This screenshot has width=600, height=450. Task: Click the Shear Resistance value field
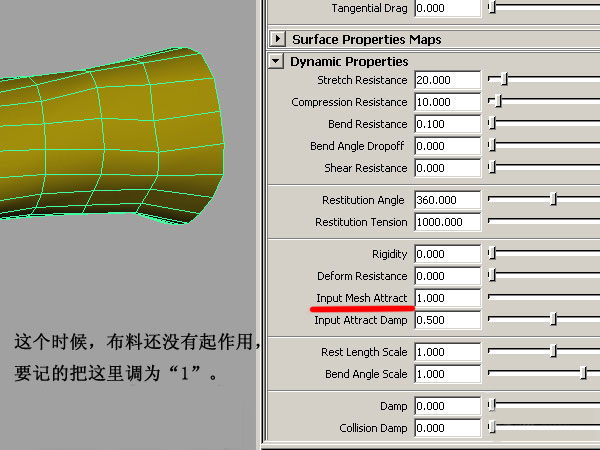tap(447, 168)
